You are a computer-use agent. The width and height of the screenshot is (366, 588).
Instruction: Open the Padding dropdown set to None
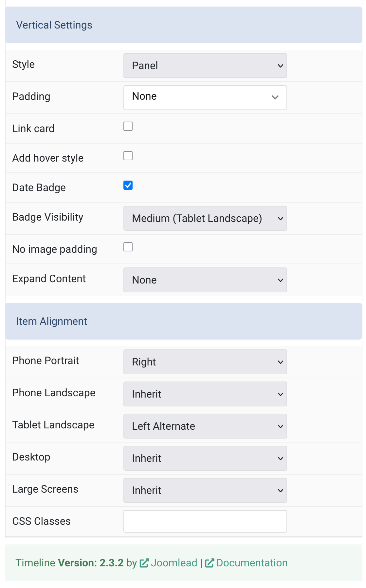point(205,98)
